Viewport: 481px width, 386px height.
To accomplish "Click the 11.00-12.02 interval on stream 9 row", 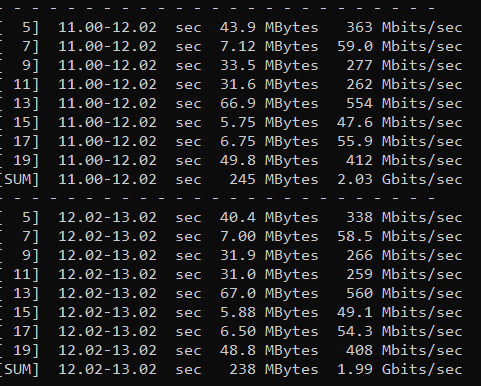I will point(107,66).
